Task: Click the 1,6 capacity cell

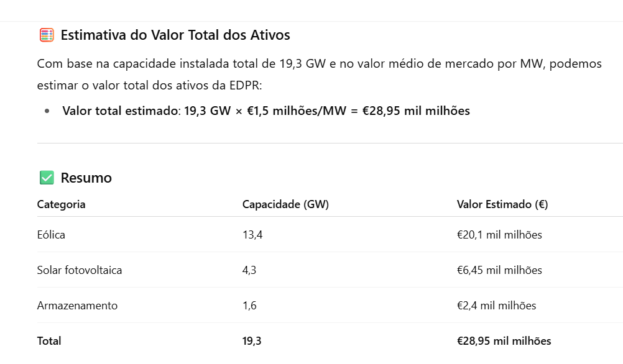Action: coord(249,306)
